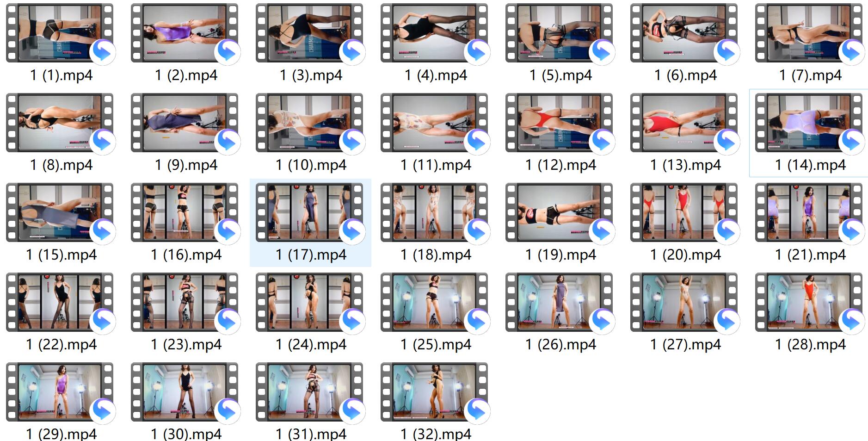Select the 1 (19).mp4 video icon
Image resolution: width=868 pixels, height=441 pixels.
pyautogui.click(x=559, y=213)
